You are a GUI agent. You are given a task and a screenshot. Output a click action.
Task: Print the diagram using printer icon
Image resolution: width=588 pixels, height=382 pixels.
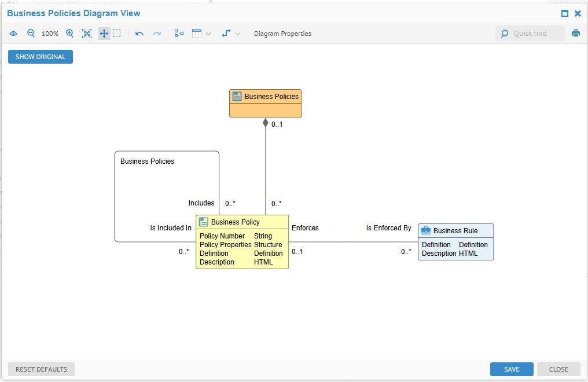point(576,34)
